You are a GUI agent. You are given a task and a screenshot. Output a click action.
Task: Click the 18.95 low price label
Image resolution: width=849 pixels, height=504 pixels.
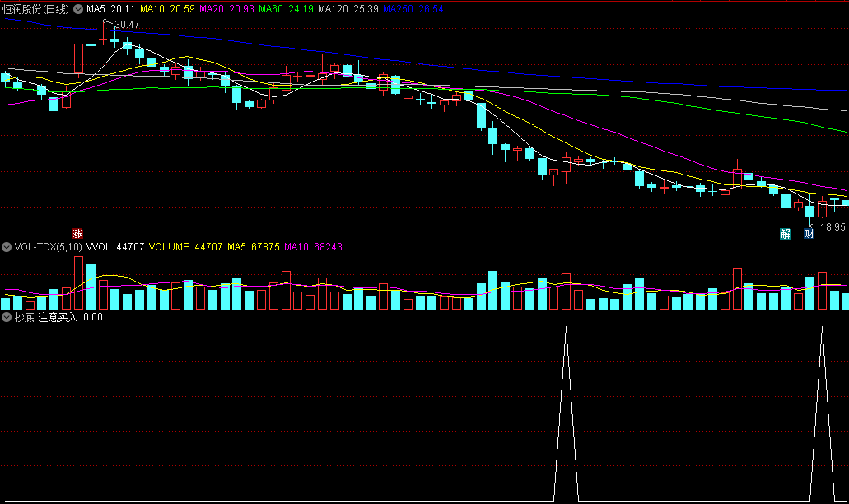(833, 227)
